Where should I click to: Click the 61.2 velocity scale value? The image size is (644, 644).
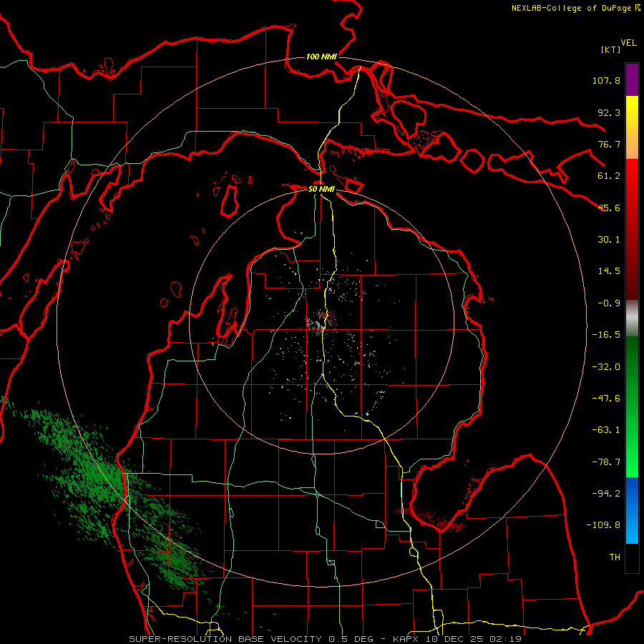609,176
